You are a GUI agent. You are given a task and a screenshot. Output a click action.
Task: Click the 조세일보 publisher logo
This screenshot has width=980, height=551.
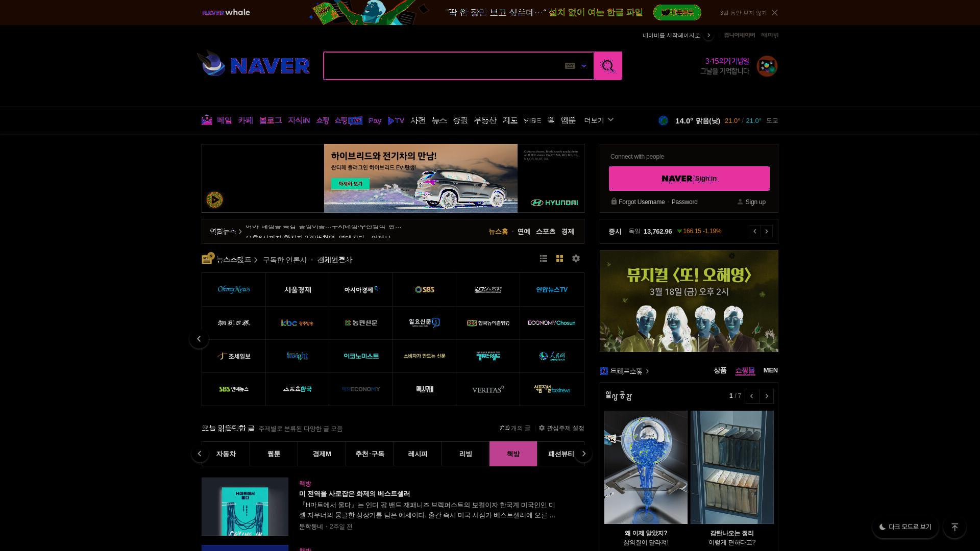[234, 356]
